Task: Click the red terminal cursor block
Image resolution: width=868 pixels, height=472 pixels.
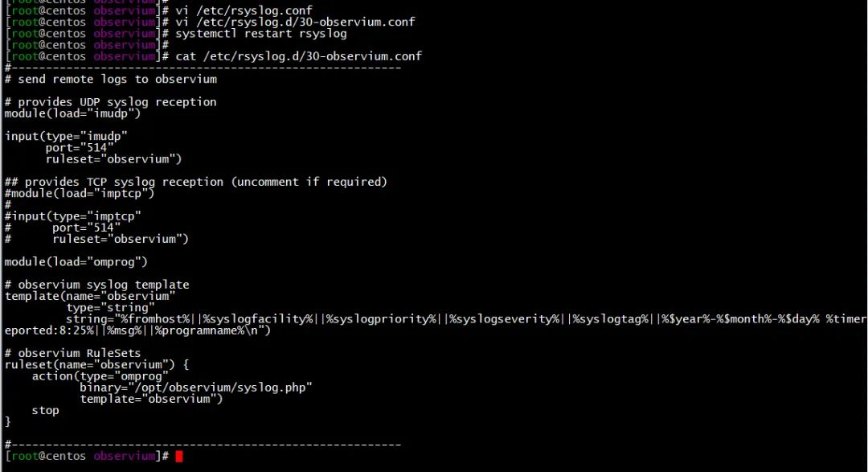Action: tap(179, 457)
